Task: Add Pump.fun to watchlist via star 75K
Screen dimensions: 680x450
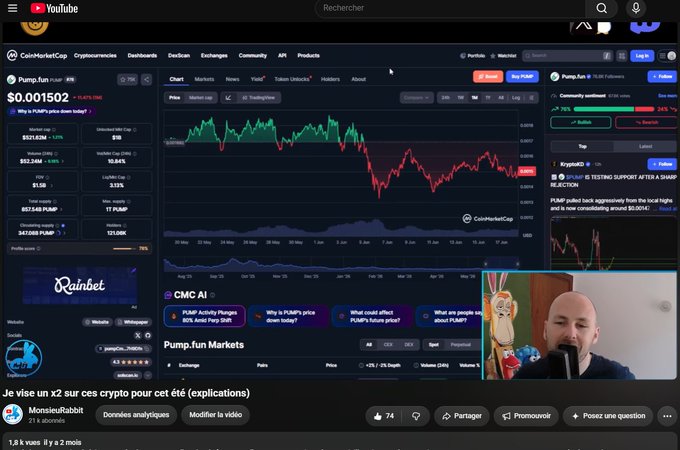Action: (127, 79)
